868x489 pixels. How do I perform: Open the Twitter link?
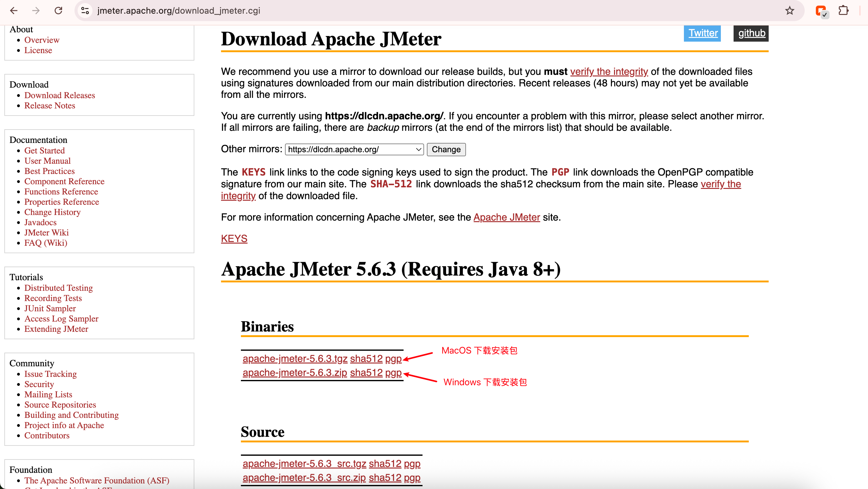703,33
